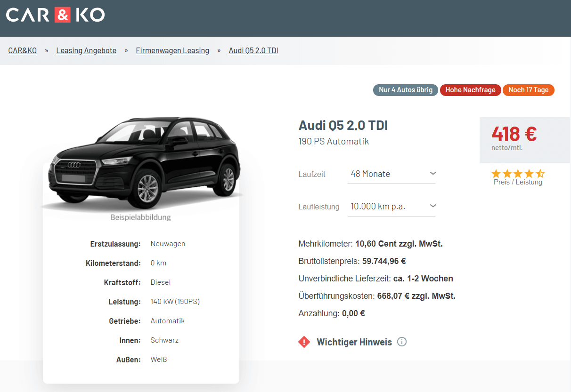Viewport: 571px width, 392px height.
Task: Click the Audi Q5 2.0 TDI heading
Action: click(343, 126)
